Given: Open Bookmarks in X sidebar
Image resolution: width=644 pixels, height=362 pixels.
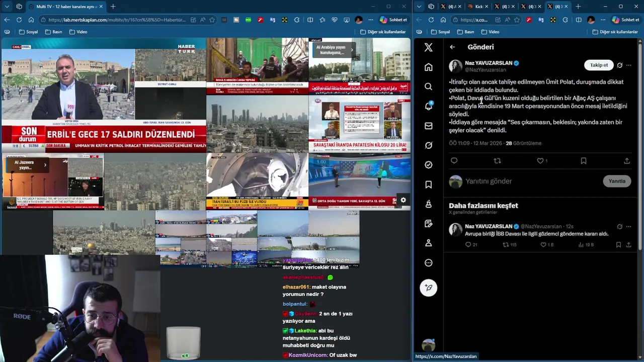Looking at the screenshot, I should 428,185.
